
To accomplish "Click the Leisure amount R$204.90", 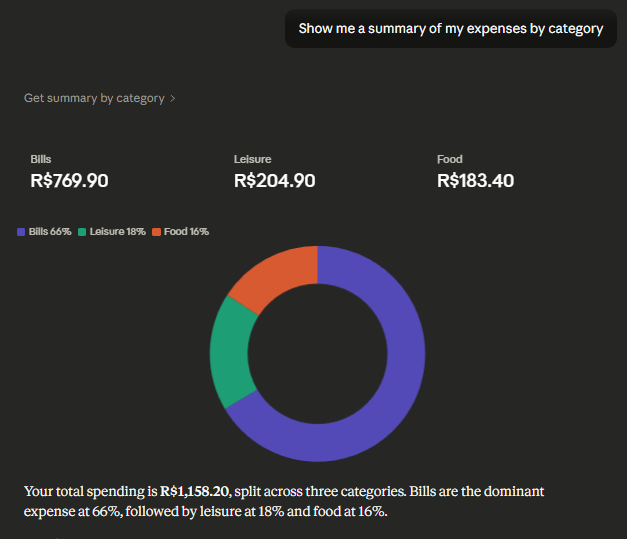I will pos(274,181).
